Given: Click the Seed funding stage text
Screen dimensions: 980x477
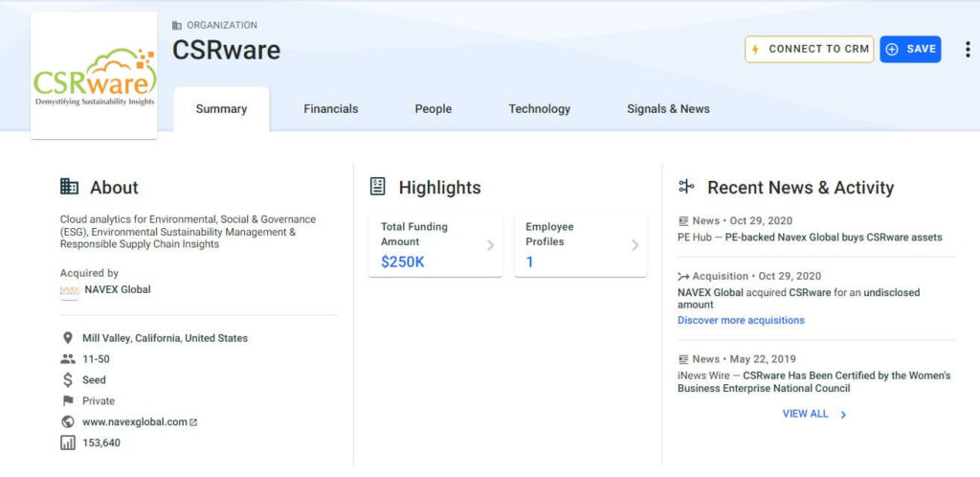Looking at the screenshot, I should coord(95,380).
